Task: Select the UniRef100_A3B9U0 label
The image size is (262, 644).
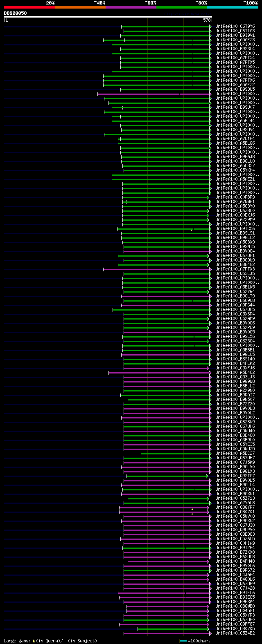Action: click(x=235, y=440)
